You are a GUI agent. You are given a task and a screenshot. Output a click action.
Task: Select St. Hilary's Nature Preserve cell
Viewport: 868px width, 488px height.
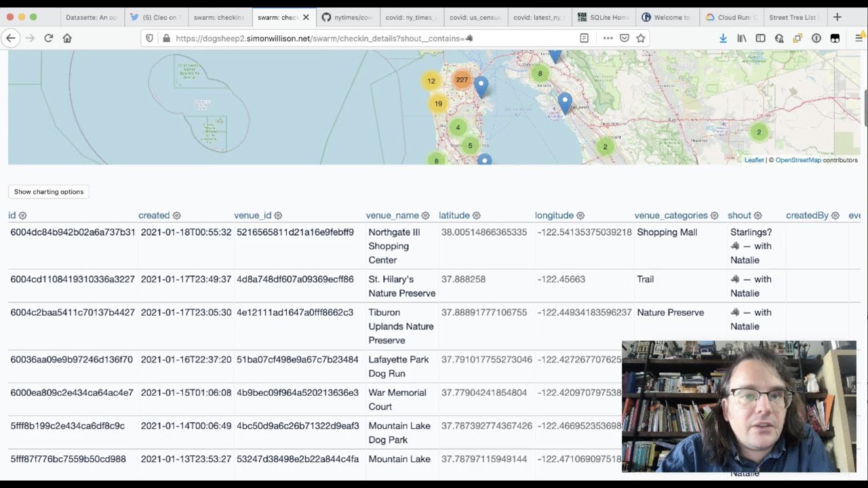click(402, 286)
